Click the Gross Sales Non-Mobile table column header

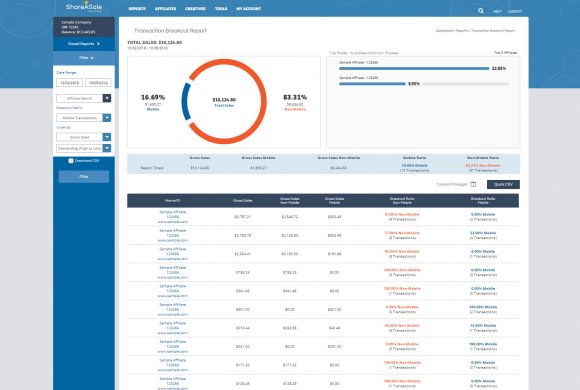click(x=290, y=201)
